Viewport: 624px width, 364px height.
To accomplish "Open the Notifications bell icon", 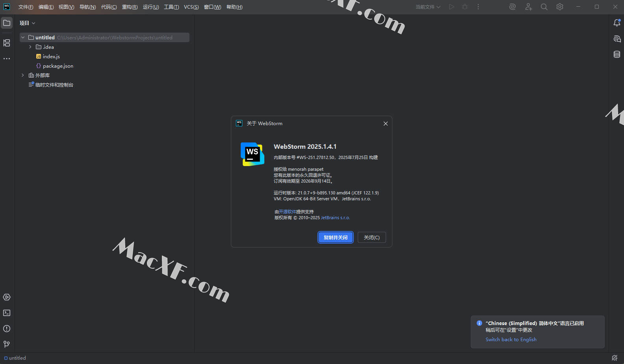I will point(617,23).
